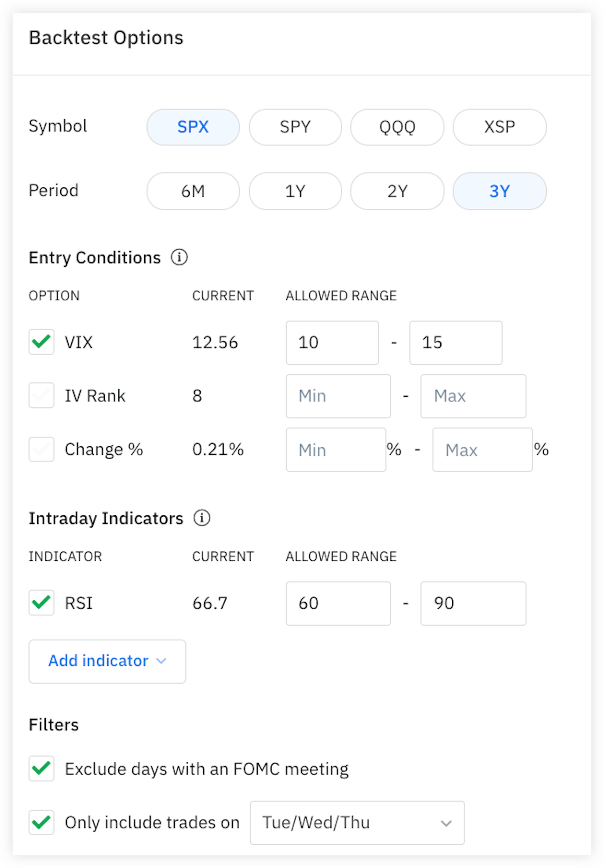Screen dimensions: 604x868
Task: Uncheck the RSI indicator checkbox
Action: 42,602
